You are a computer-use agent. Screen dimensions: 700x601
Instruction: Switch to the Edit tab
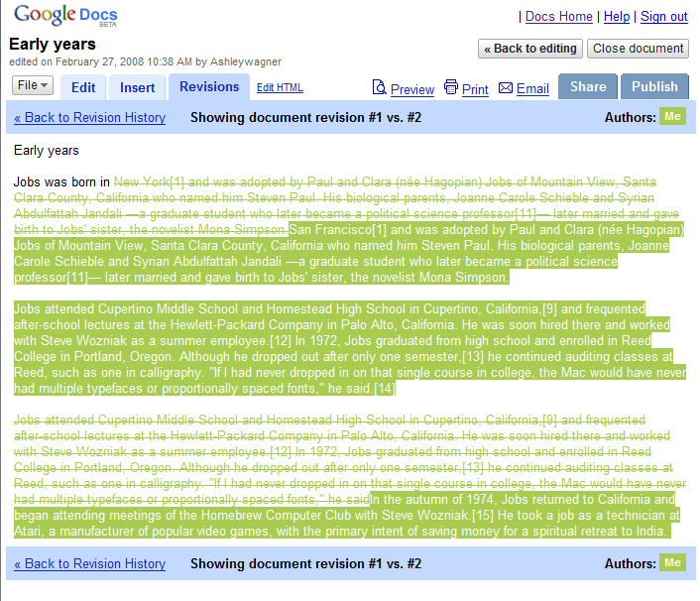click(x=83, y=87)
